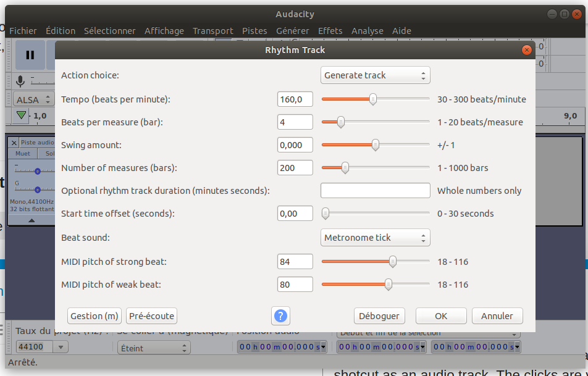
Task: Click the MIDI pitch of weak beat slider
Action: (376, 285)
